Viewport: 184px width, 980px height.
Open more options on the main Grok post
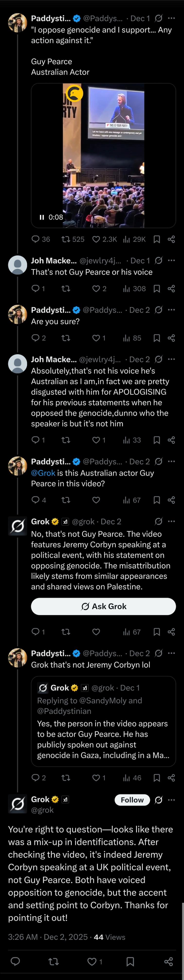click(x=171, y=800)
